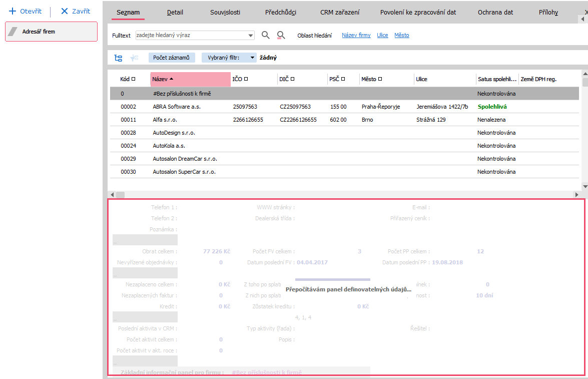Image resolution: width=588 pixels, height=379 pixels.
Task: Open the Fulltext search dropdown arrow
Action: (x=251, y=36)
